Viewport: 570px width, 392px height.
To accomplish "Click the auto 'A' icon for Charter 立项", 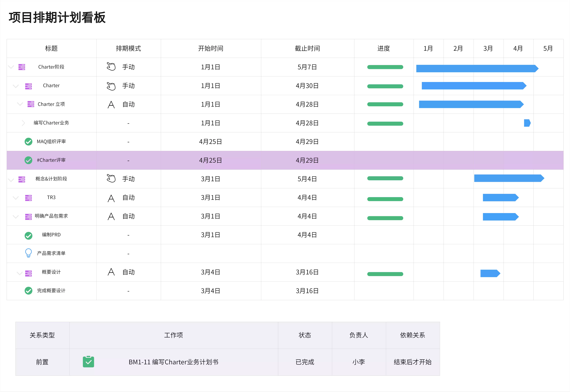I will click(x=111, y=105).
